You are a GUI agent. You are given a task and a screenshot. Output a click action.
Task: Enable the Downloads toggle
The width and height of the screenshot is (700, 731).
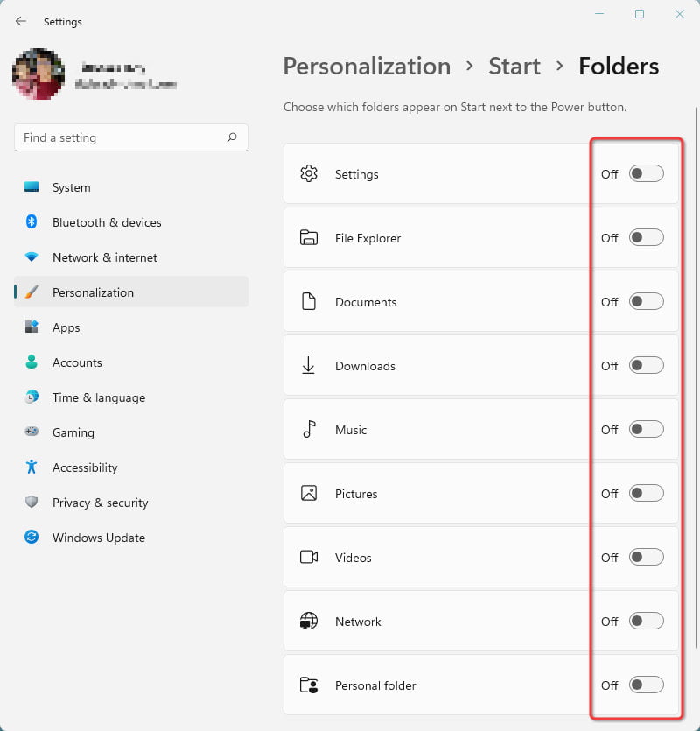(x=646, y=366)
